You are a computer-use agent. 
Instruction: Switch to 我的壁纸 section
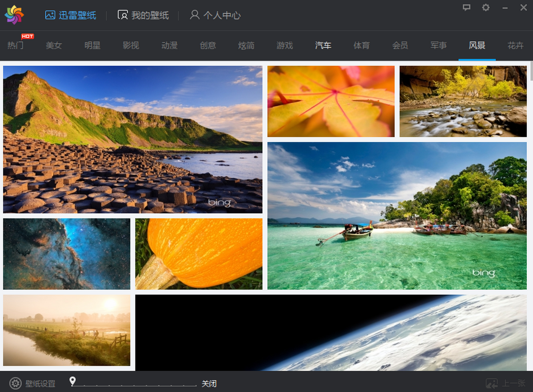(143, 15)
